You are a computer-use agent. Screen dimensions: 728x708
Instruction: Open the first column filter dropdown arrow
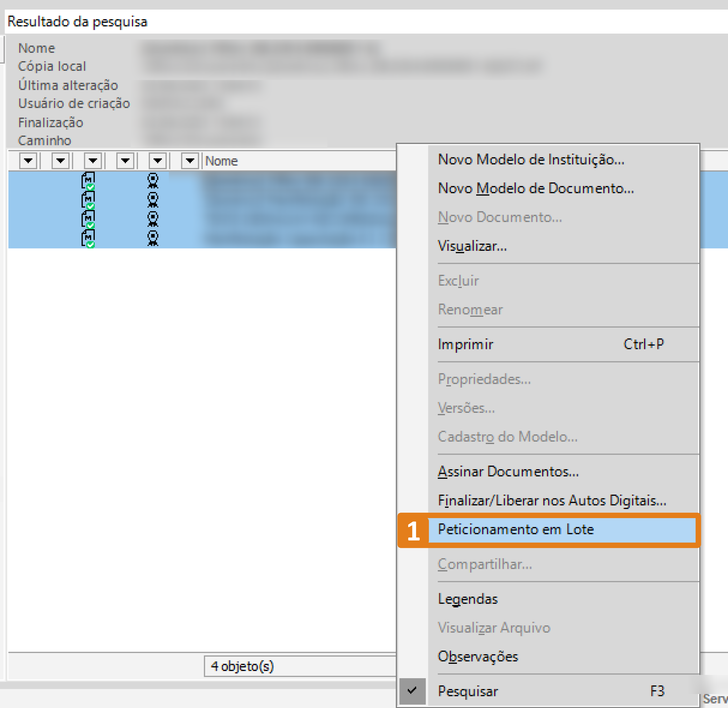(x=28, y=161)
